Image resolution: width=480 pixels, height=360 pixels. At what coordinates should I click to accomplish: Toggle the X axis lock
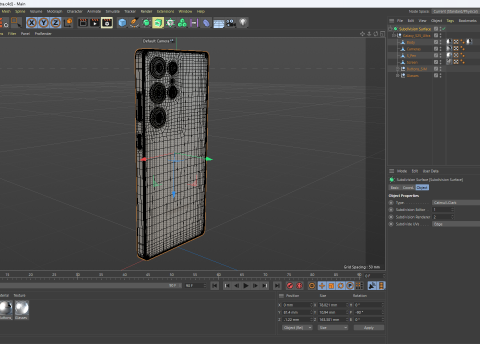tap(32, 23)
